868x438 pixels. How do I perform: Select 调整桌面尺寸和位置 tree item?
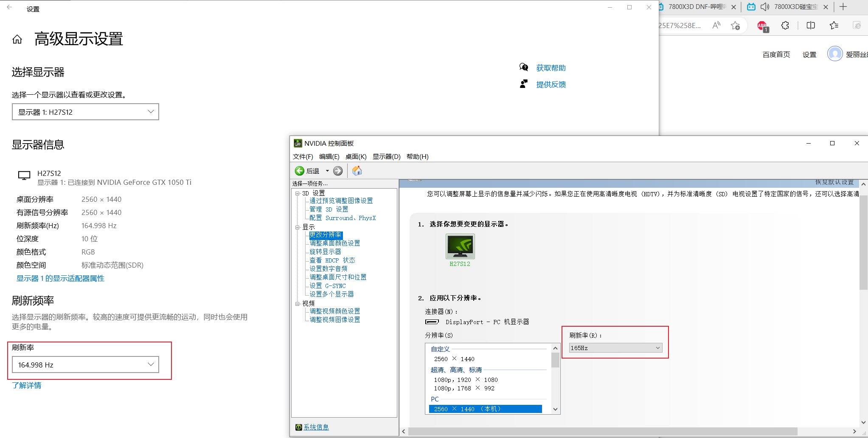pyautogui.click(x=338, y=277)
